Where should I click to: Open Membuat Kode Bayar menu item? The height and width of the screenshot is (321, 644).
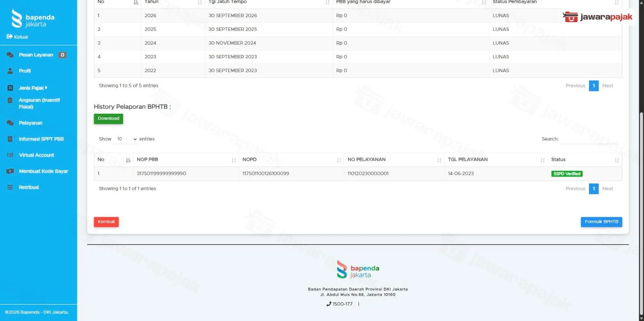(43, 171)
